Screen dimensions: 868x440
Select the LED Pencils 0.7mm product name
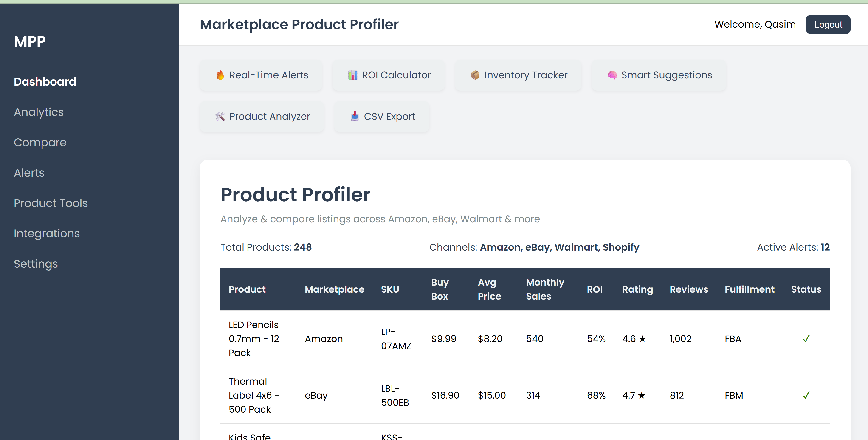(254, 339)
